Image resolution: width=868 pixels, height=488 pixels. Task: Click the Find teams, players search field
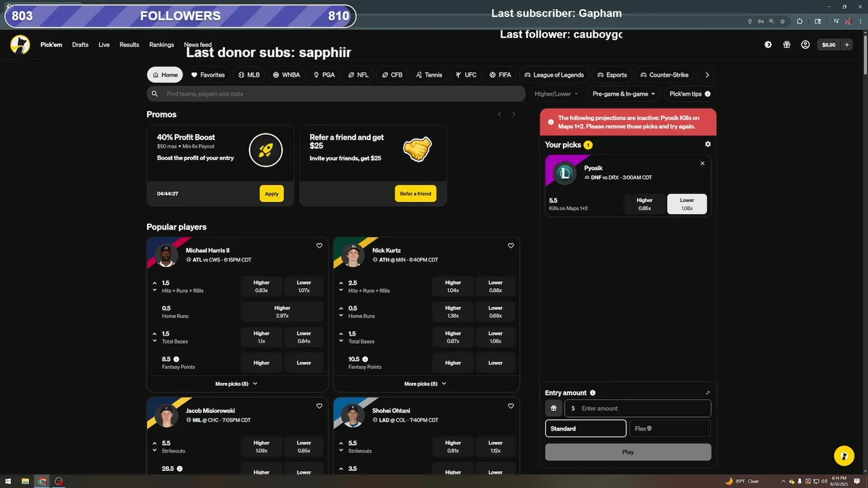(x=336, y=94)
